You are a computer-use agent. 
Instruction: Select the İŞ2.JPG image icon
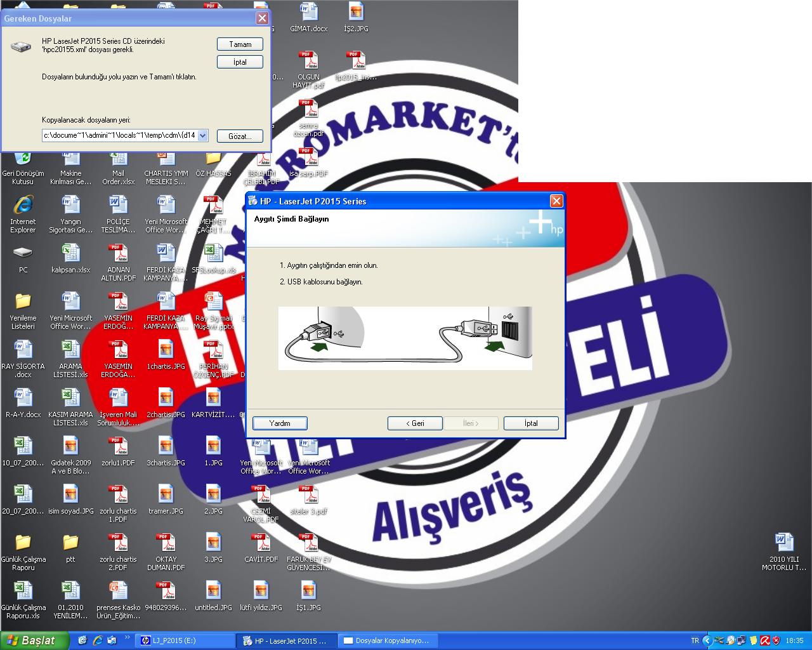point(356,11)
